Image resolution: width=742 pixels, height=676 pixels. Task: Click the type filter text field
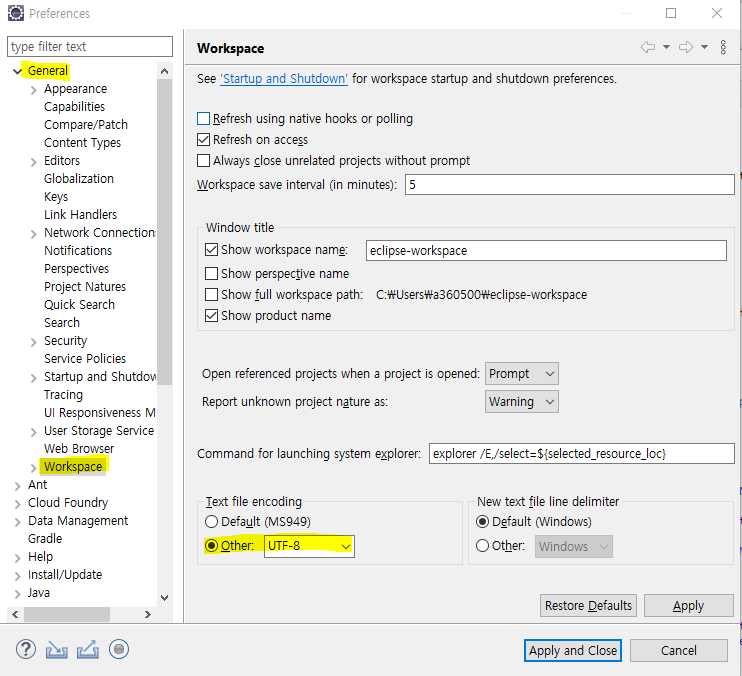[x=90, y=46]
